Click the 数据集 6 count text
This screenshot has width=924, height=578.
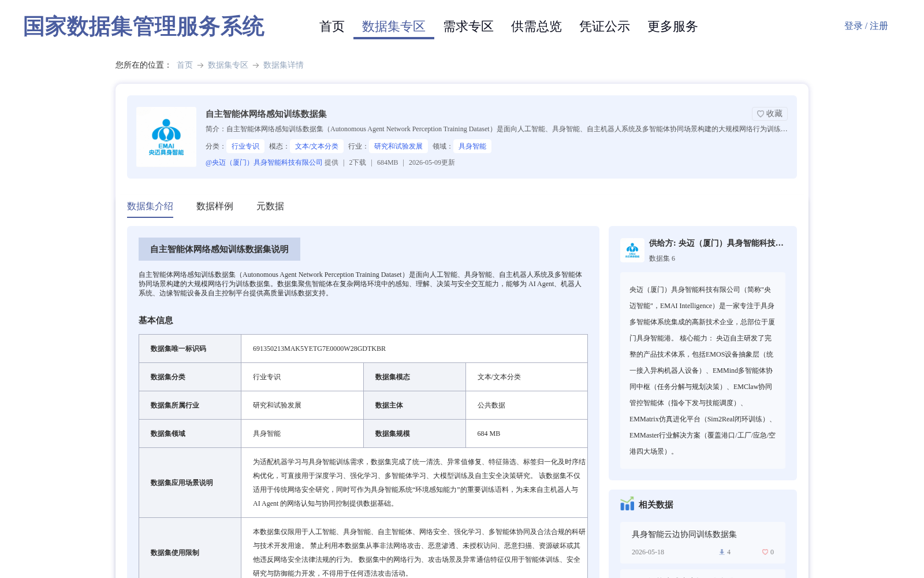tap(662, 258)
